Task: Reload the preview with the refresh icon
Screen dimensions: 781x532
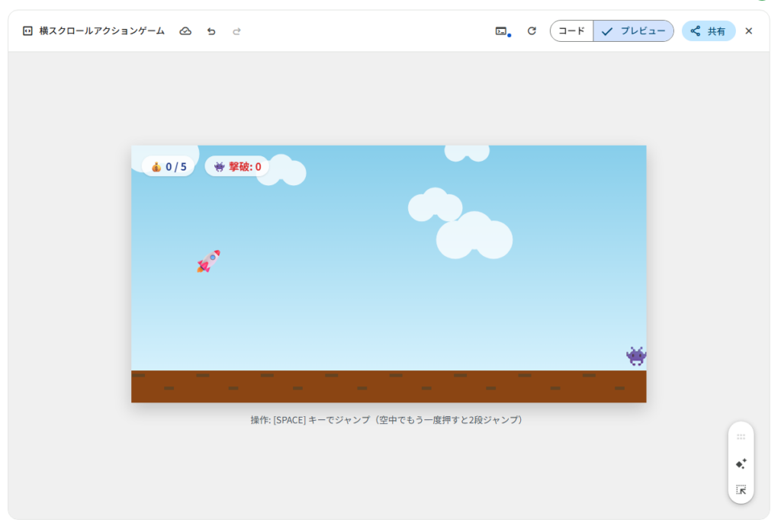Action: [532, 31]
